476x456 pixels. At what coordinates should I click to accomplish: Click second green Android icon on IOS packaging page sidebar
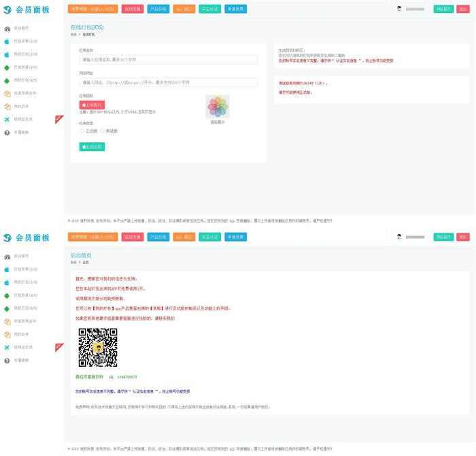click(x=7, y=81)
